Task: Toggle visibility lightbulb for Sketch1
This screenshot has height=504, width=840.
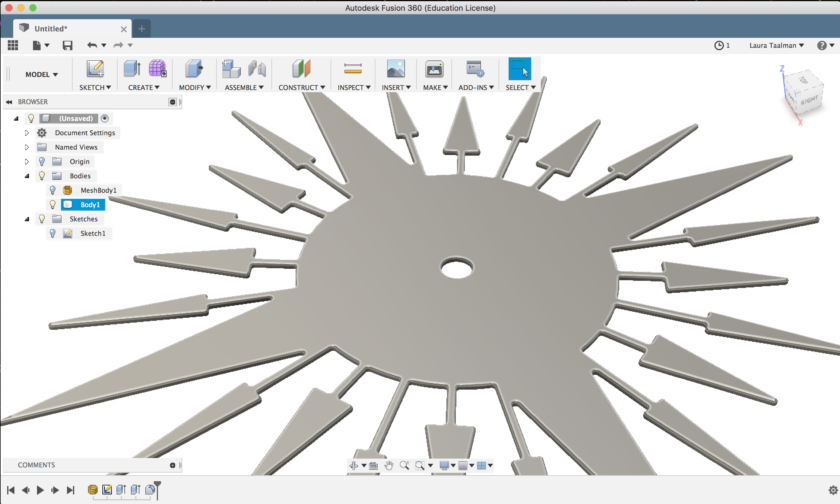Action: click(x=53, y=233)
